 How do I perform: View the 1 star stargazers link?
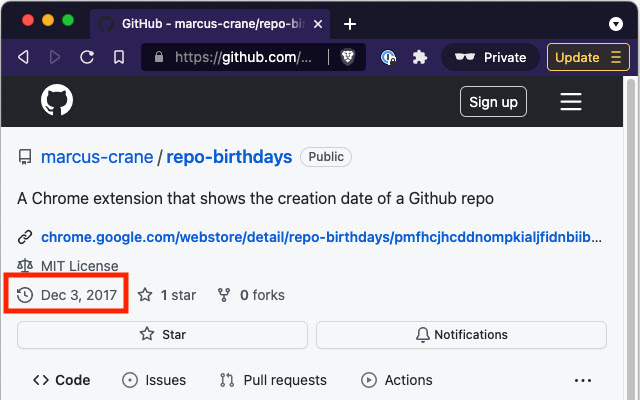pos(167,295)
